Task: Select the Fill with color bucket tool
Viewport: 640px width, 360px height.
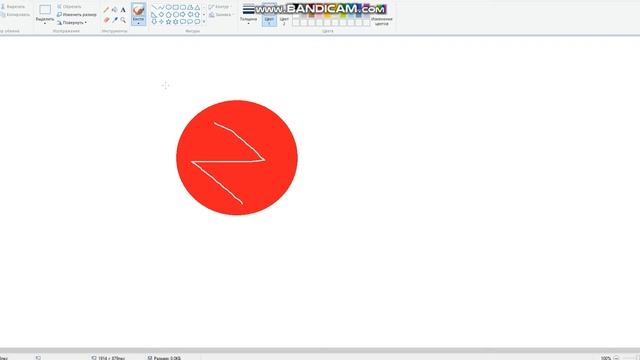Action: coord(115,9)
